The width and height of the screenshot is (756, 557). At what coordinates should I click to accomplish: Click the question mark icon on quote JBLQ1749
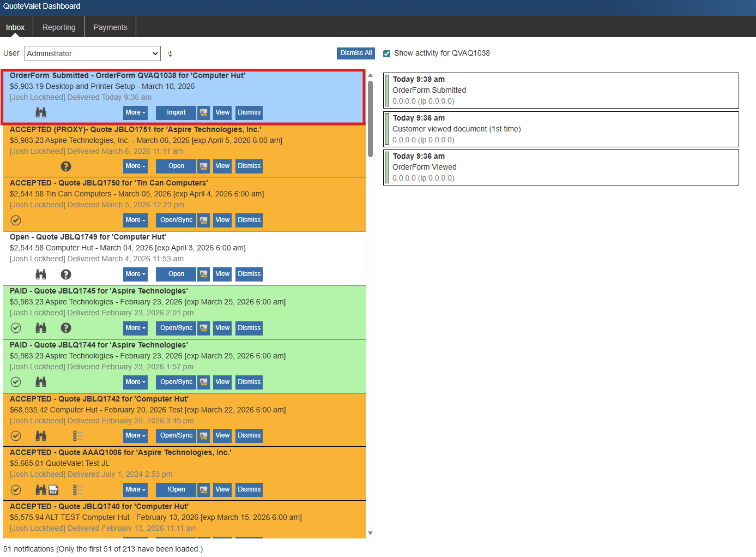[x=65, y=274]
